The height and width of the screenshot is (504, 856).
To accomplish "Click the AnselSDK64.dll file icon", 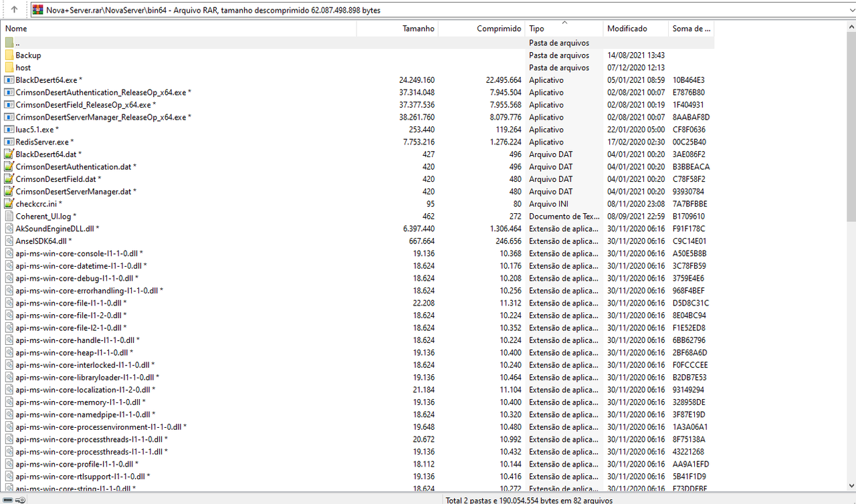I will (9, 241).
